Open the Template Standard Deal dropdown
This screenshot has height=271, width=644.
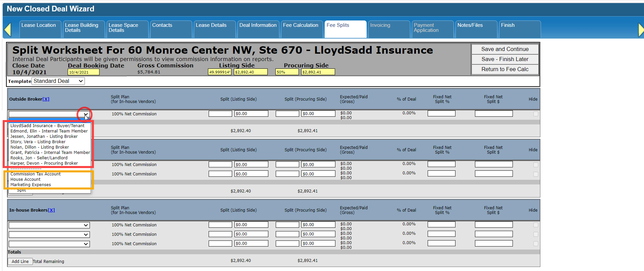(58, 81)
